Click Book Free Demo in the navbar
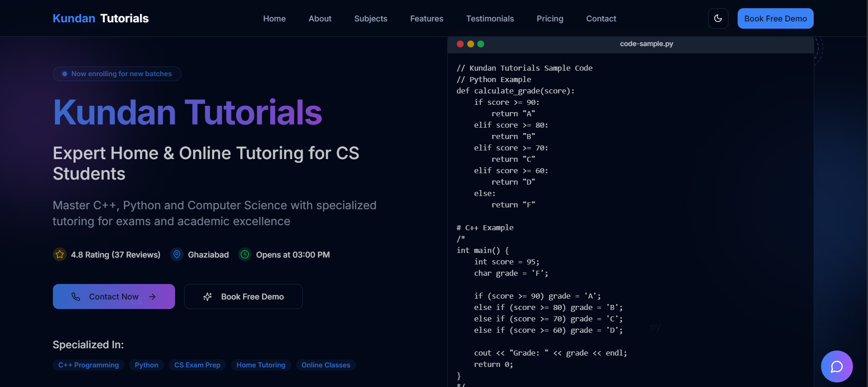Image resolution: width=868 pixels, height=387 pixels. pyautogui.click(x=775, y=19)
